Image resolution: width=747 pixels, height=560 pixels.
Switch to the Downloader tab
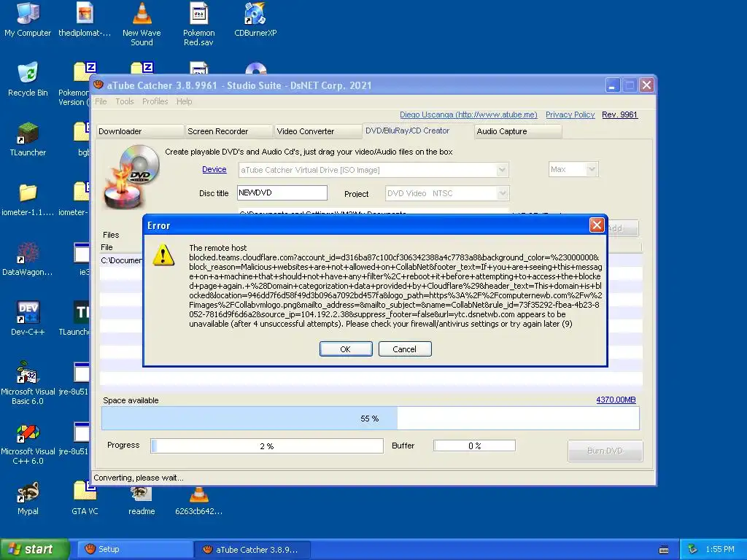140,131
